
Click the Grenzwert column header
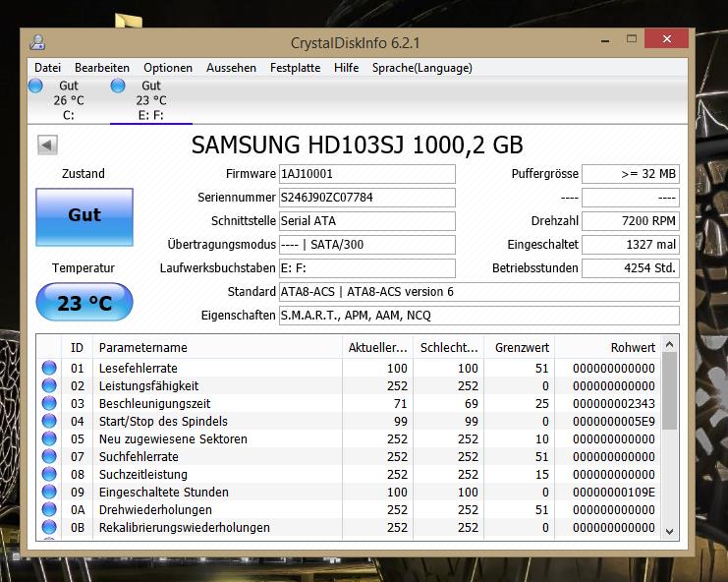[519, 347]
